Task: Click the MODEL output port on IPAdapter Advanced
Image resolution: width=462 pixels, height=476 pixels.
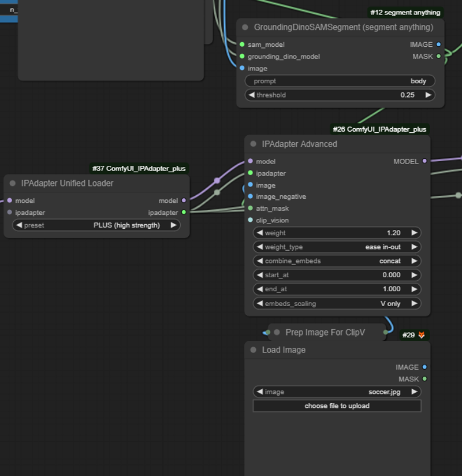Action: (424, 161)
